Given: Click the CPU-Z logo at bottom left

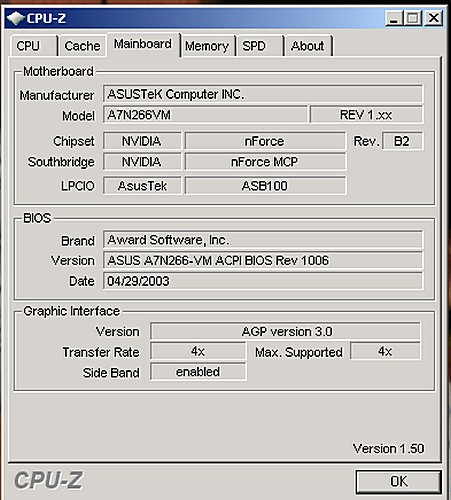Looking at the screenshot, I should 49,481.
